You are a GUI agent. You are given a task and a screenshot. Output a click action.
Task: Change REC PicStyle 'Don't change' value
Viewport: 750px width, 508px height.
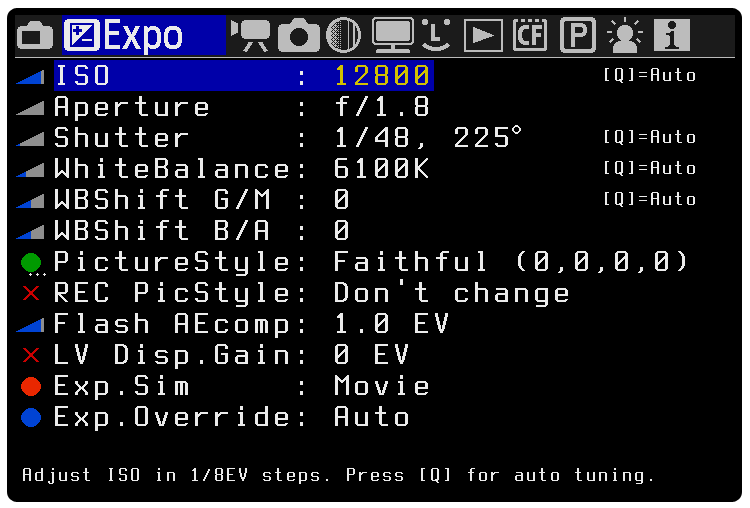pos(451,294)
